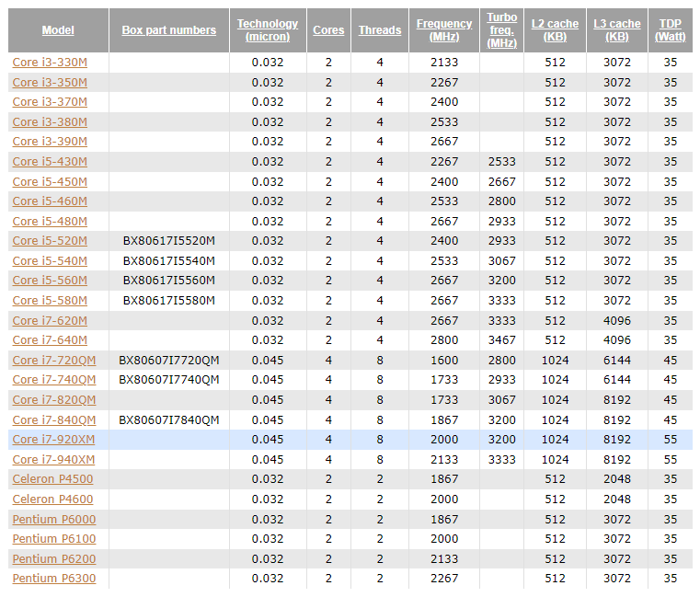
Task: Click frequency 1867 in Core i7-840QM row
Action: (x=444, y=420)
